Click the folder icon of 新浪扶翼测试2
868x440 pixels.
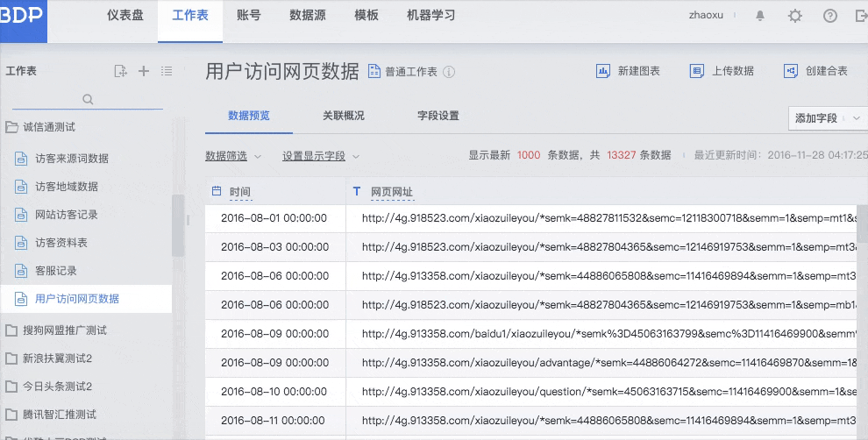pyautogui.click(x=11, y=358)
